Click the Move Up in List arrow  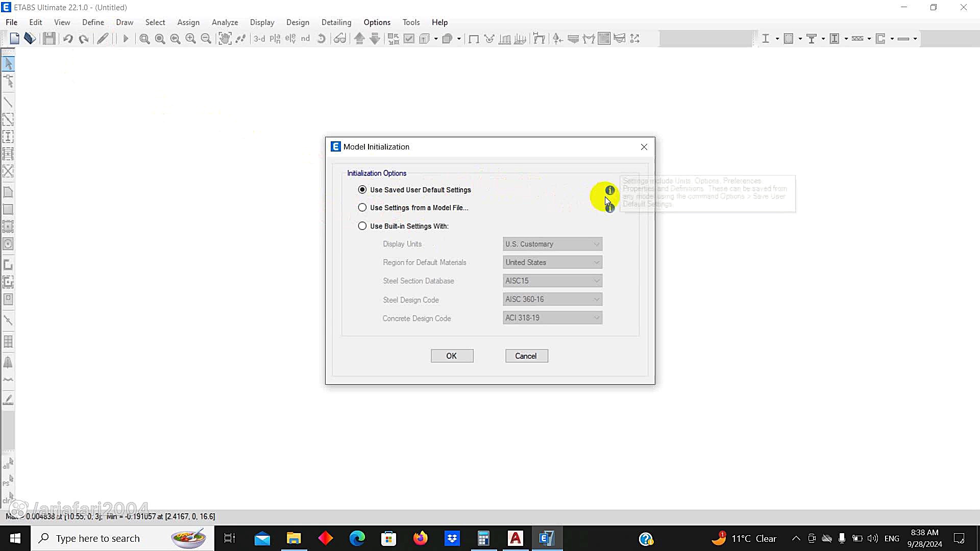tap(359, 39)
